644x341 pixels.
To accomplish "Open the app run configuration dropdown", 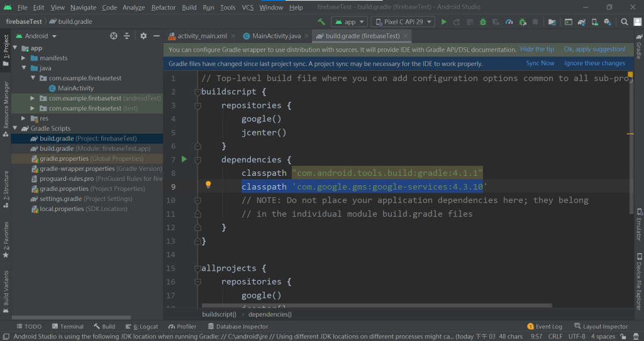I will [350, 22].
